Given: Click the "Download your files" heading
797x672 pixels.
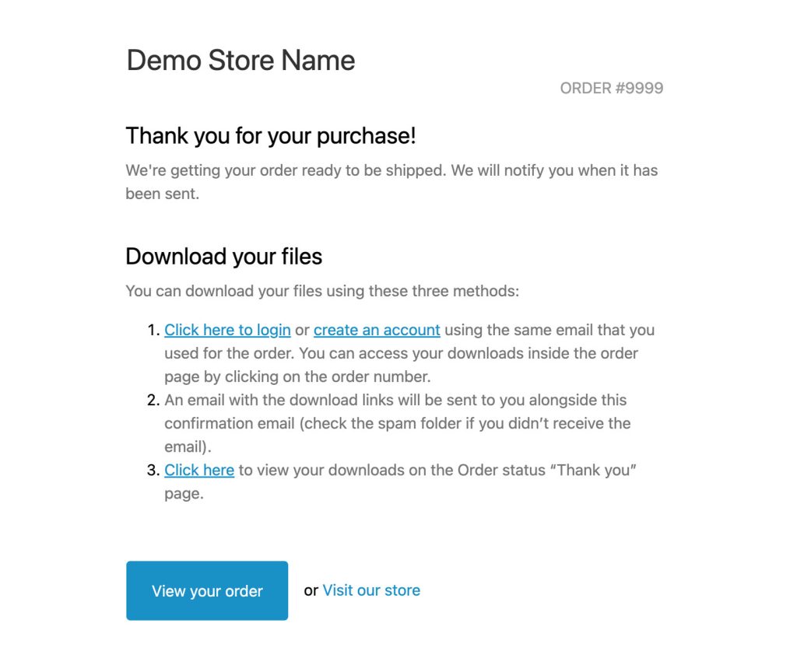Looking at the screenshot, I should pyautogui.click(x=223, y=257).
